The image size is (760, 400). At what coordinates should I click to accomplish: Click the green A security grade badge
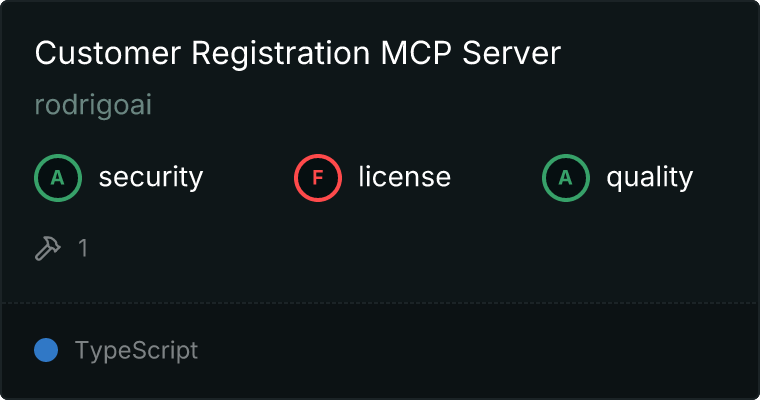(x=58, y=178)
